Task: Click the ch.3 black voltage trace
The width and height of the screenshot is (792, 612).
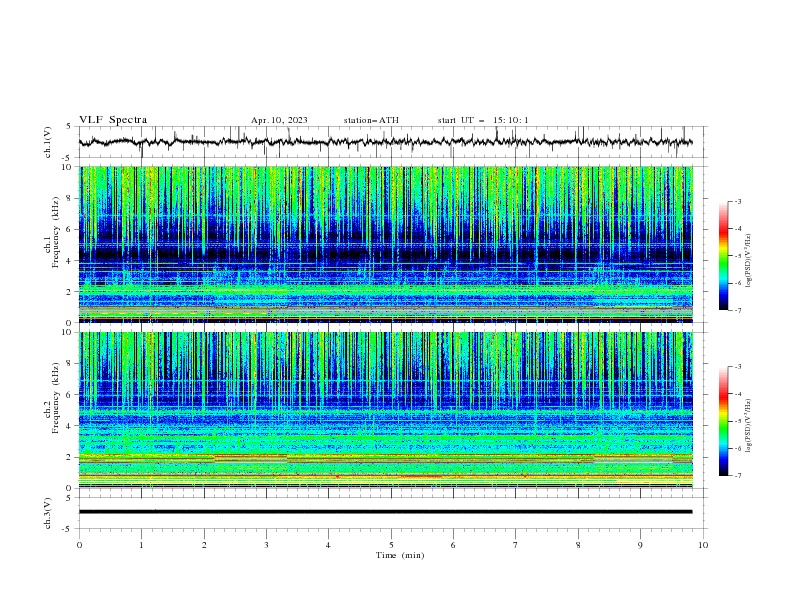Action: (x=385, y=512)
